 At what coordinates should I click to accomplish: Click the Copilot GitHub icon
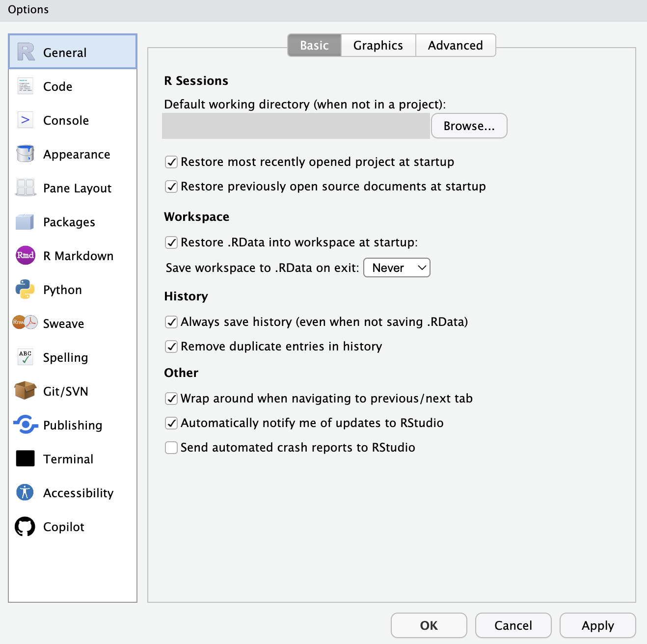pos(25,527)
